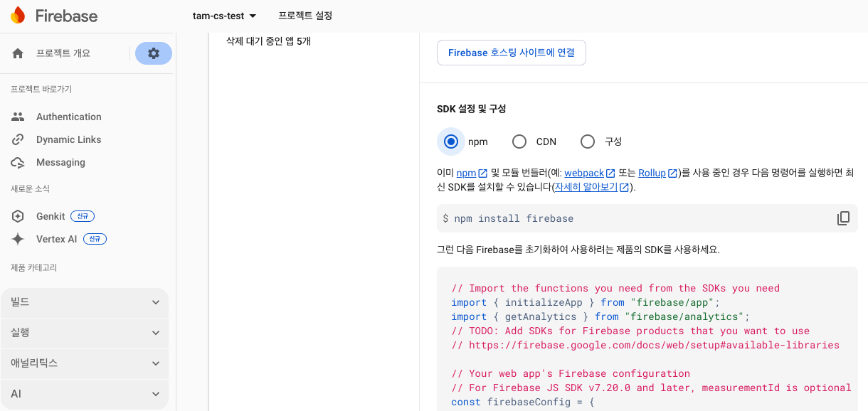Screen dimensions: 868x411
Task: Click the SDK 설정 및 구성 heading
Action: coord(472,109)
